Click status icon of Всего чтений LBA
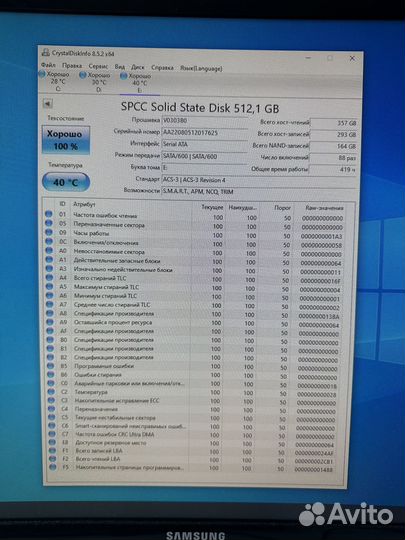The height and width of the screenshot is (540, 405). point(52,459)
